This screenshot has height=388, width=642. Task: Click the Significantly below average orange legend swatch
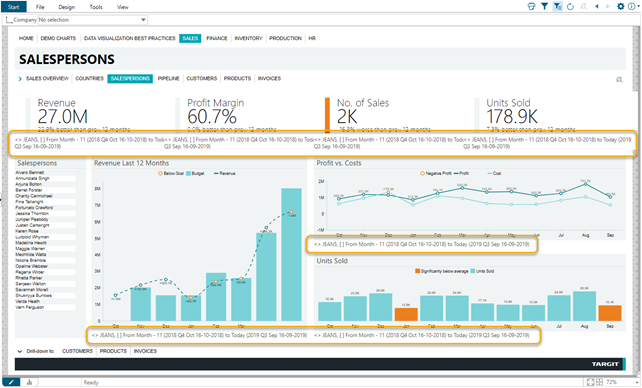(417, 271)
